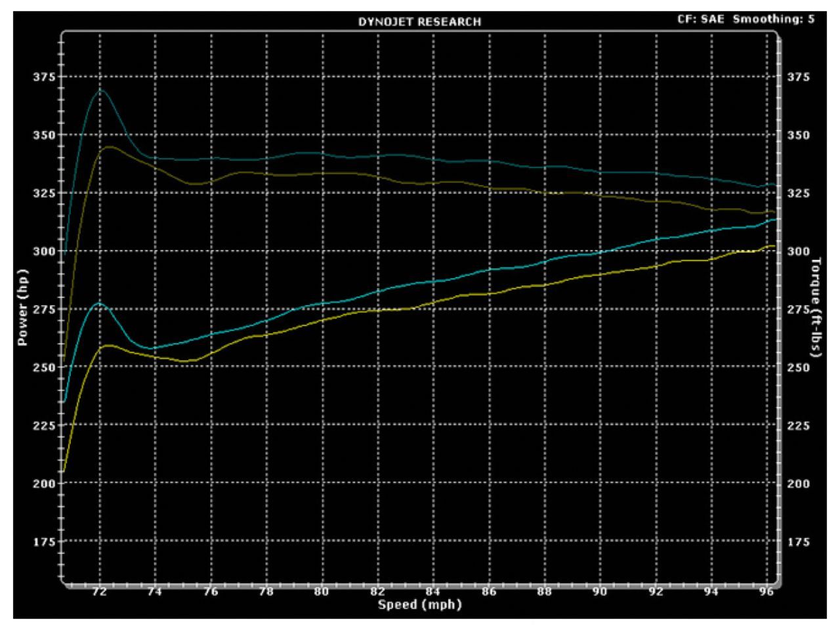Click the Torque (ft-lbs) axis title
The image size is (840, 630).
tap(817, 308)
